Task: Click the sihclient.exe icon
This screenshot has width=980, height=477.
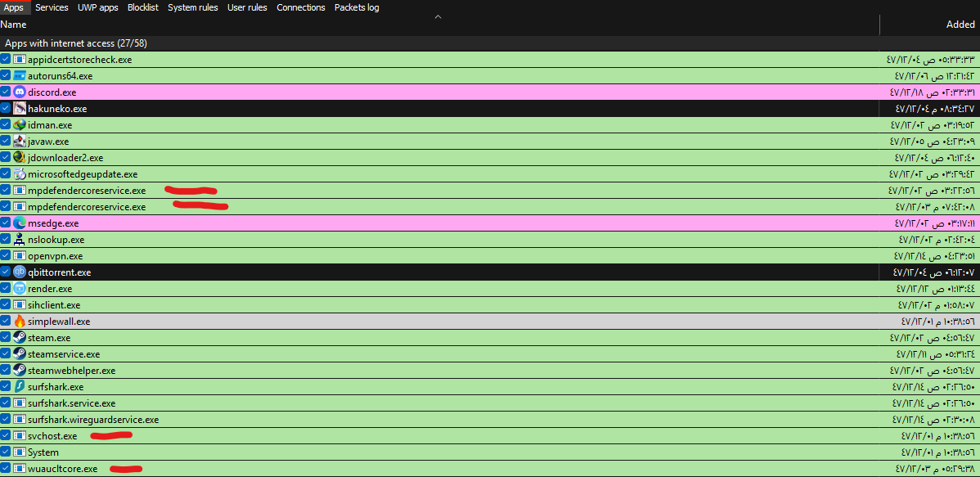Action: click(x=20, y=305)
